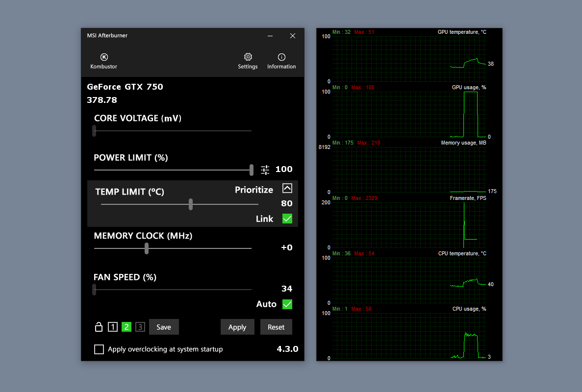The height and width of the screenshot is (392, 582).
Task: Open power limit fine-tune controls
Action: (265, 170)
